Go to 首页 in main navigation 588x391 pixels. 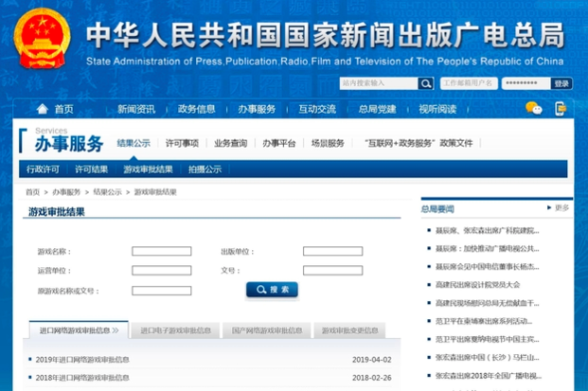tap(63, 109)
